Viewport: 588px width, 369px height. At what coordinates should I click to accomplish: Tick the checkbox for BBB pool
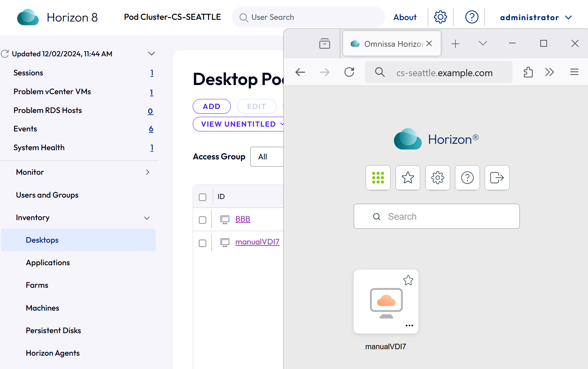click(203, 220)
